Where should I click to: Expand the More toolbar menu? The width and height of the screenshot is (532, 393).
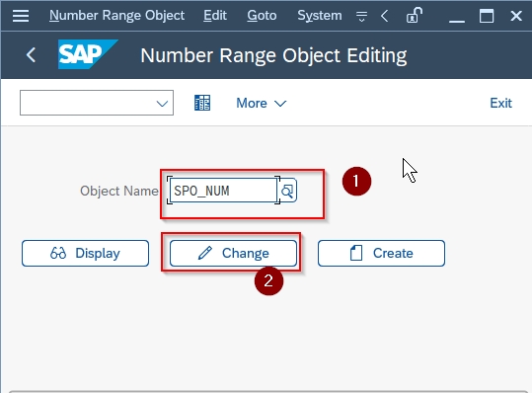262,103
